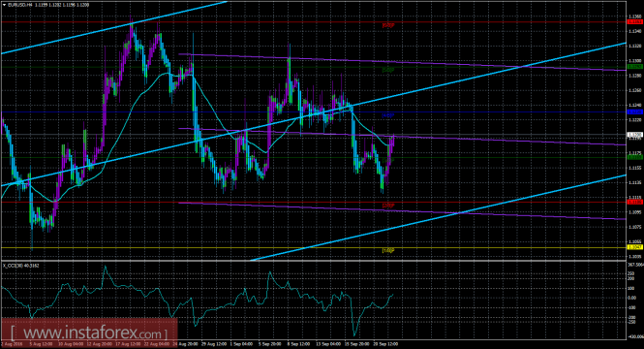Select the red 6/8P level text label
This screenshot has height=349, width=644.
pos(388,25)
